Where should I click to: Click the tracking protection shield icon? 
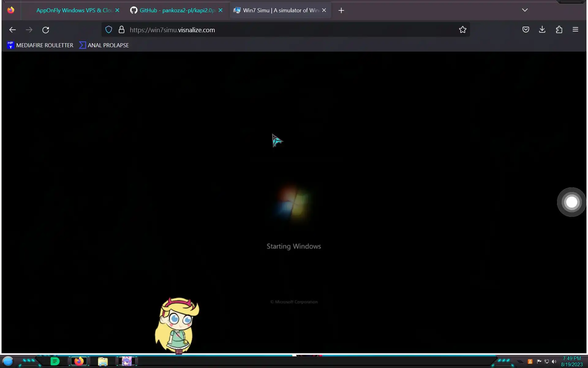[x=109, y=30]
